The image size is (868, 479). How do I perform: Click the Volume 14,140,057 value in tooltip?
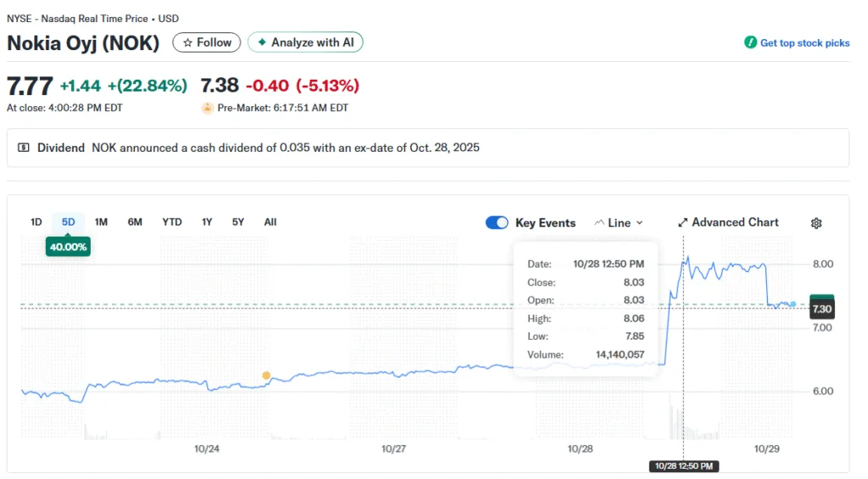pyautogui.click(x=620, y=354)
